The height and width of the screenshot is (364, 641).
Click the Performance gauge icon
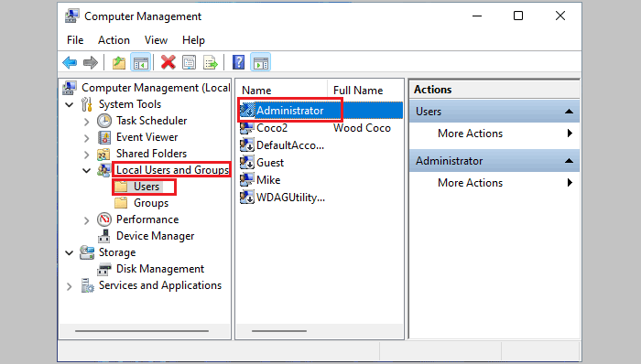[104, 219]
